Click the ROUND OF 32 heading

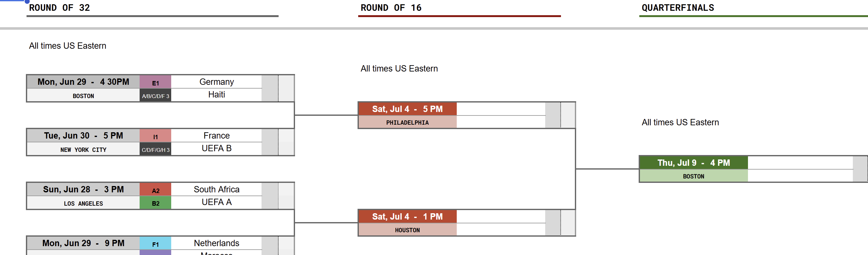coord(60,8)
